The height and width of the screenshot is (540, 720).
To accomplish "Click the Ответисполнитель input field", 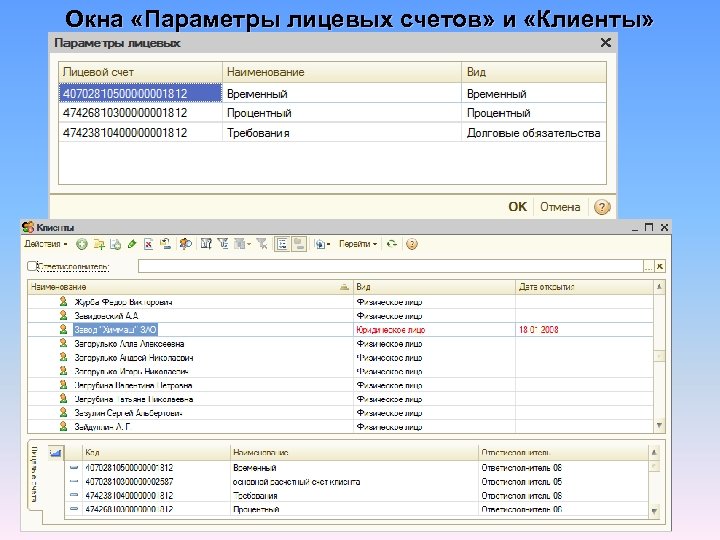I will coord(390,266).
